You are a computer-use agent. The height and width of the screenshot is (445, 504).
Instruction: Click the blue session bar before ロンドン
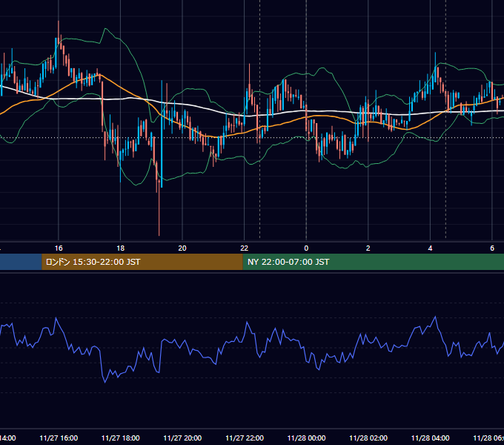click(x=21, y=262)
